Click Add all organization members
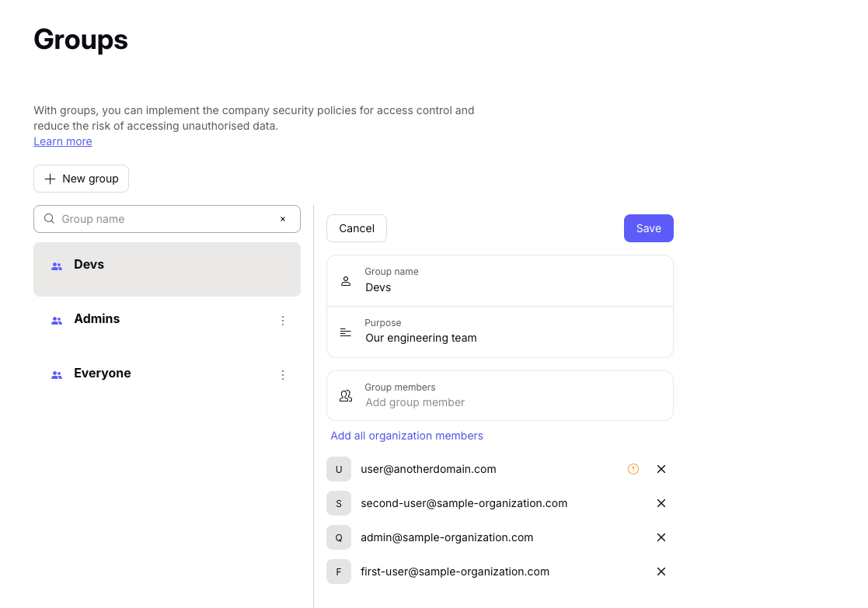The width and height of the screenshot is (868, 608). (406, 436)
